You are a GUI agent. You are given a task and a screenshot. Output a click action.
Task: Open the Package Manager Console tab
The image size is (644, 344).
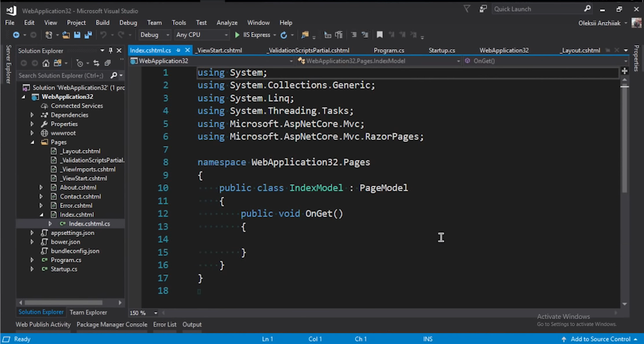112,324
